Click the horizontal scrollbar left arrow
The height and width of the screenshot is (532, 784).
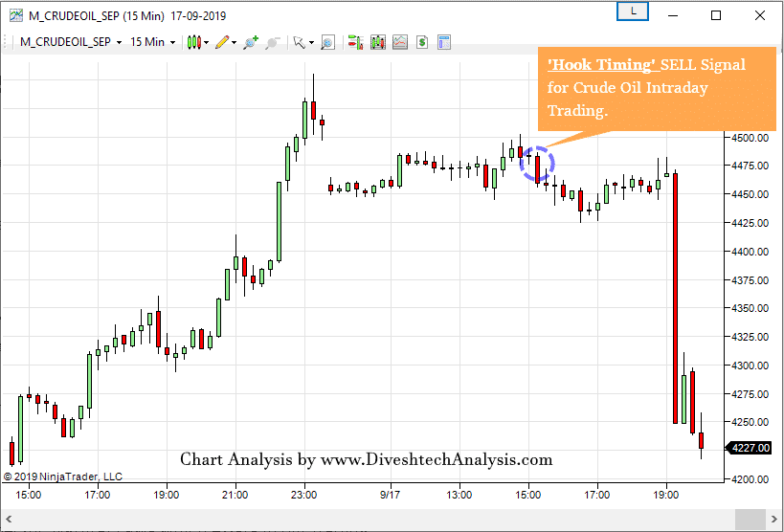pos(9,518)
